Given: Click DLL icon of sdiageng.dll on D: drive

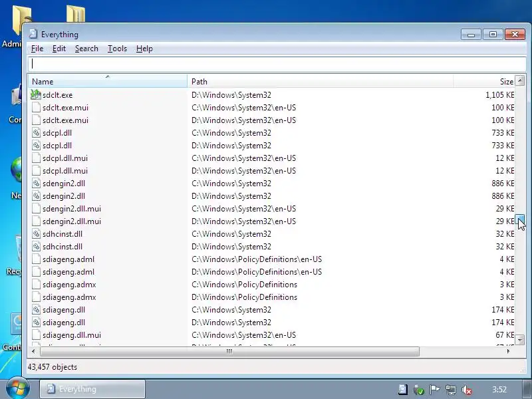Looking at the screenshot, I should pyautogui.click(x=36, y=323).
